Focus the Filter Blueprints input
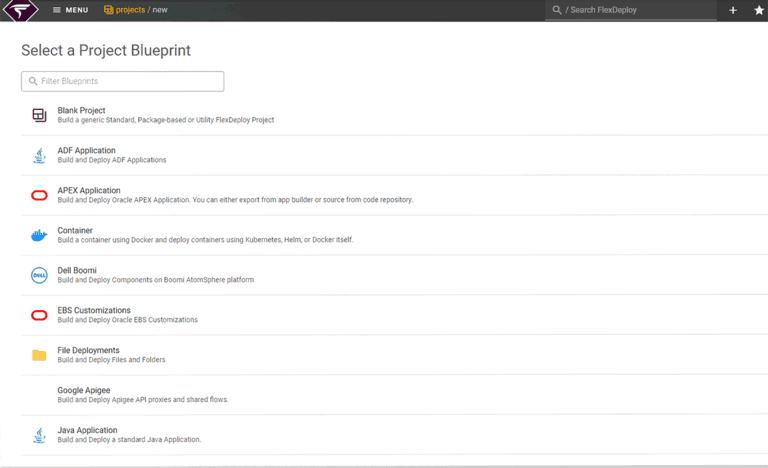Viewport: 768px width, 468px height. [x=122, y=81]
